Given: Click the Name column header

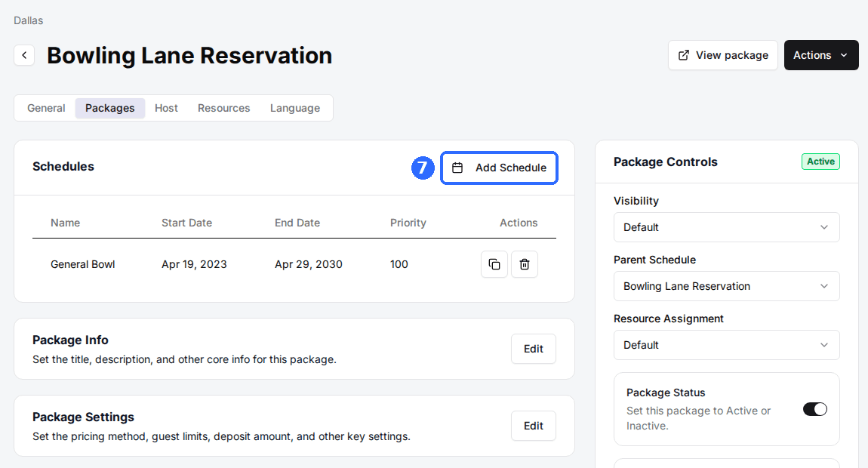Looking at the screenshot, I should click(x=66, y=223).
